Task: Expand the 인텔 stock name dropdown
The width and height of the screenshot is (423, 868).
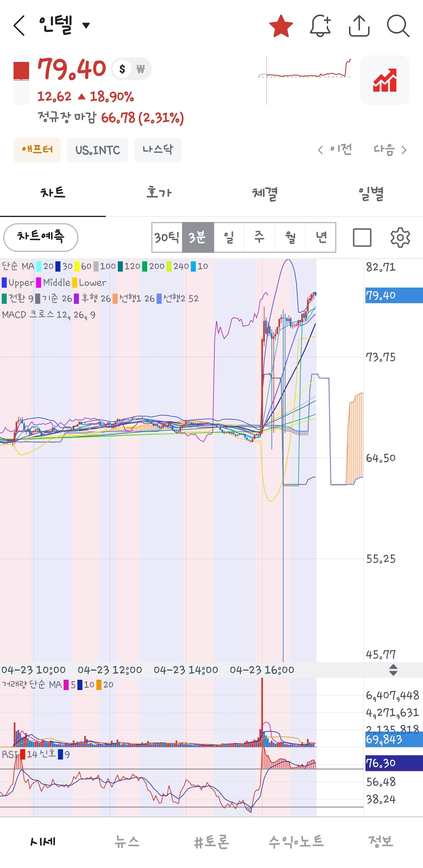Action: point(86,25)
